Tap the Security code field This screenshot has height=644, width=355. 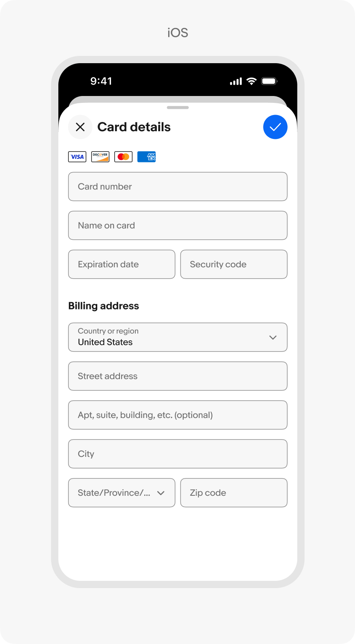tap(234, 264)
